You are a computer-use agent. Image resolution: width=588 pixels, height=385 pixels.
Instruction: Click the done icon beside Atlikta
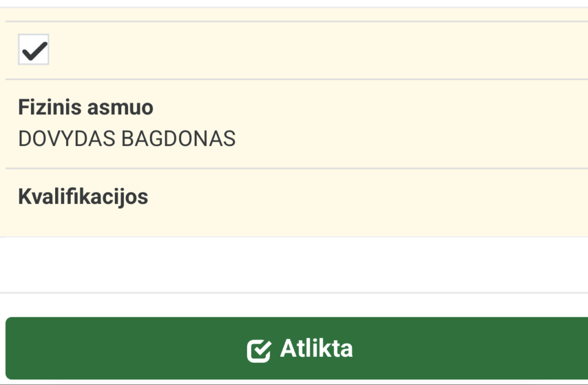[x=258, y=350]
